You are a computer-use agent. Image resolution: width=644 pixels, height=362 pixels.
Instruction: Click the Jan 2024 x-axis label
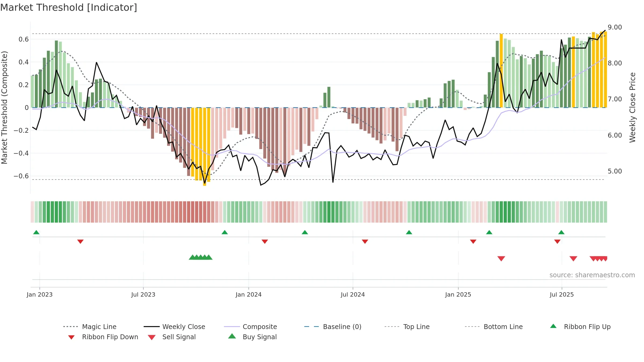click(248, 294)
